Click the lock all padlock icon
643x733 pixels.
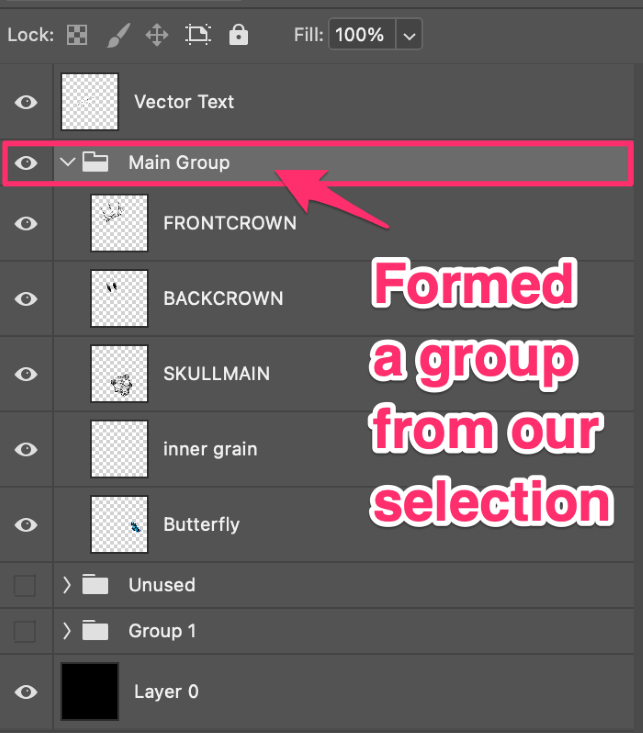238,35
